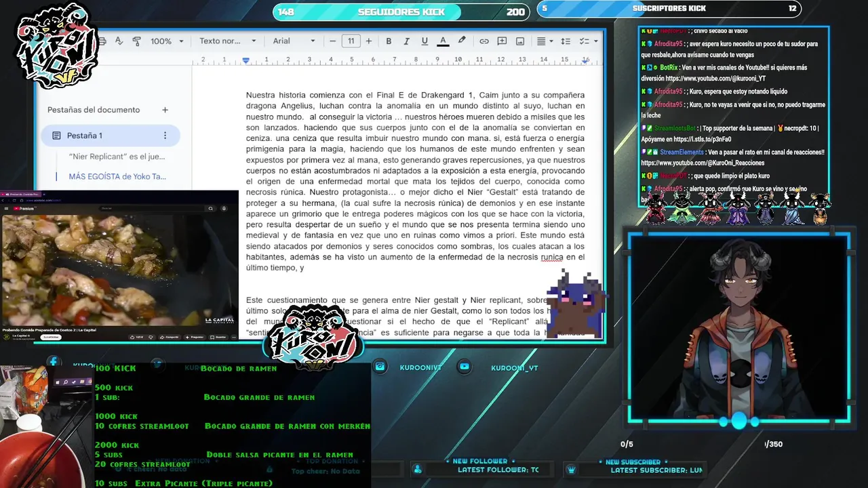Click the Preguntar button under the video

click(x=195, y=337)
